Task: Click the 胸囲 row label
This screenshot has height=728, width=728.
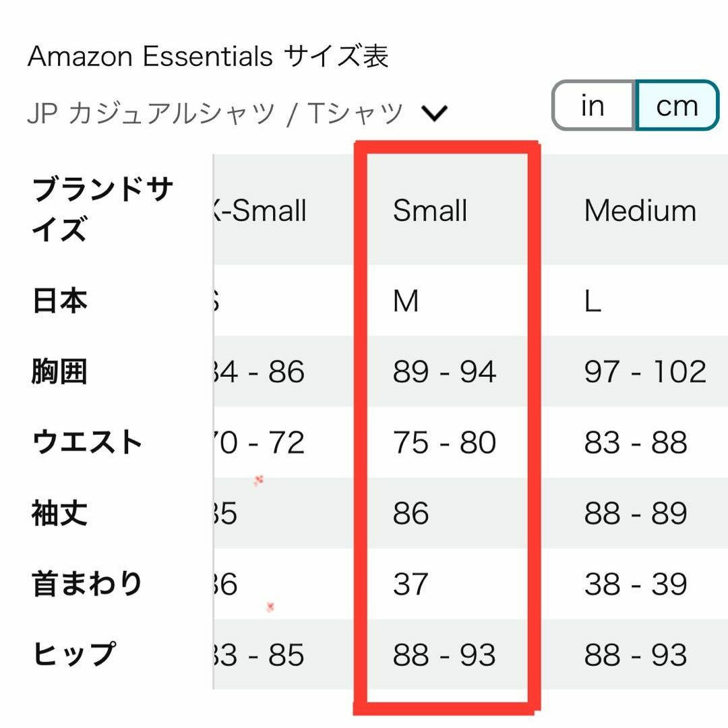Action: tap(59, 371)
